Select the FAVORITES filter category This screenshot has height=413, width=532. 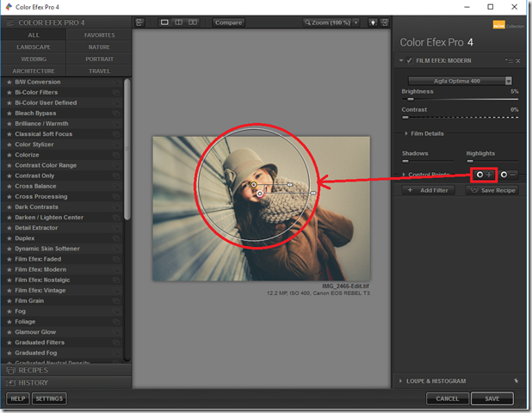click(x=99, y=35)
